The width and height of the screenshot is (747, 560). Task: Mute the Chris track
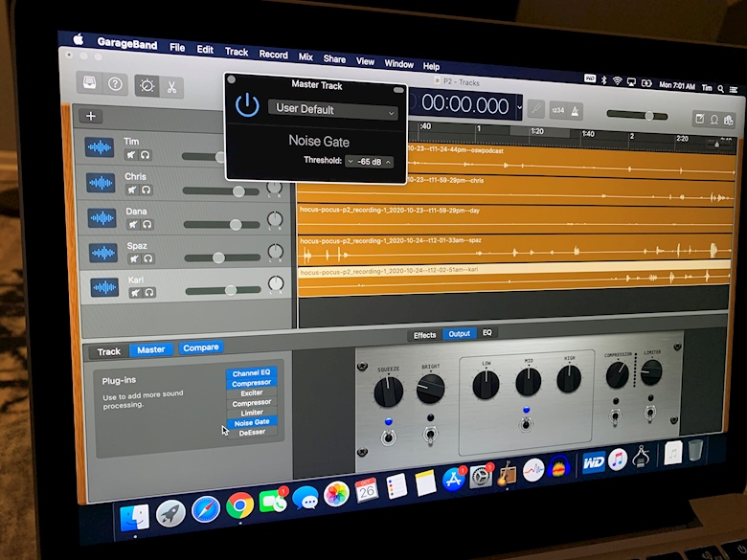(x=132, y=190)
